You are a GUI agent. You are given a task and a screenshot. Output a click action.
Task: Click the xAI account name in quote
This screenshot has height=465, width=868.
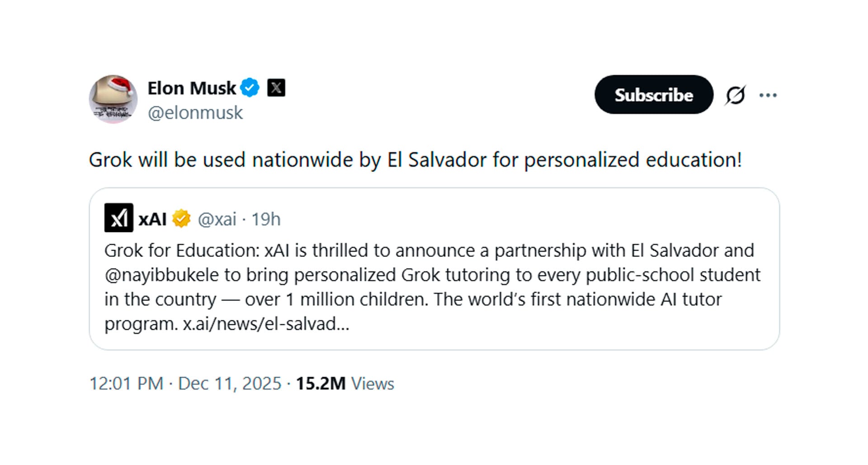(x=152, y=219)
